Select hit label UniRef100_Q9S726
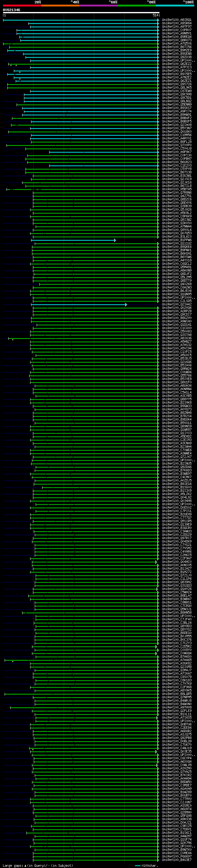 (176, 84)
